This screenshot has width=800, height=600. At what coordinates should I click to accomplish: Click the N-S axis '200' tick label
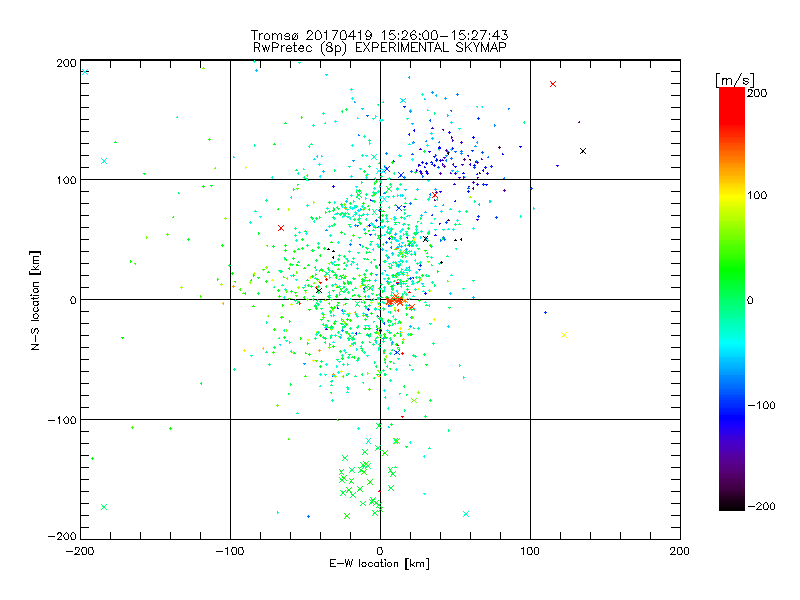pos(66,63)
